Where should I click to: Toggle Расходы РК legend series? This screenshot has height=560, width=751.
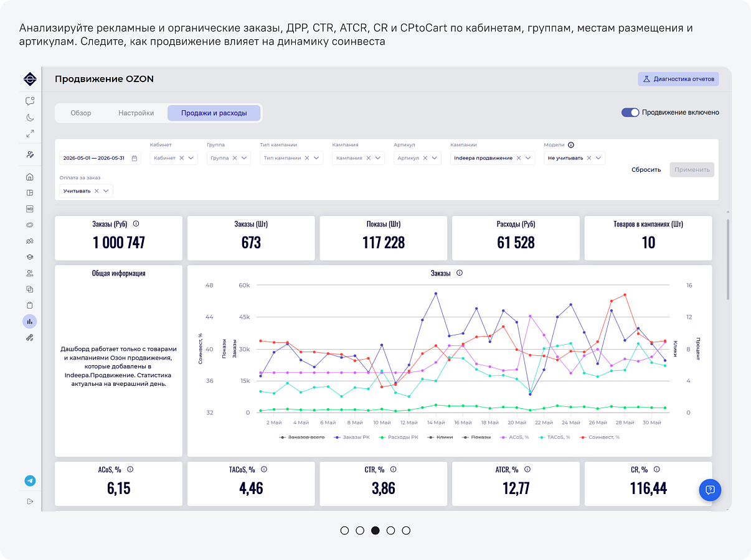[x=399, y=437]
